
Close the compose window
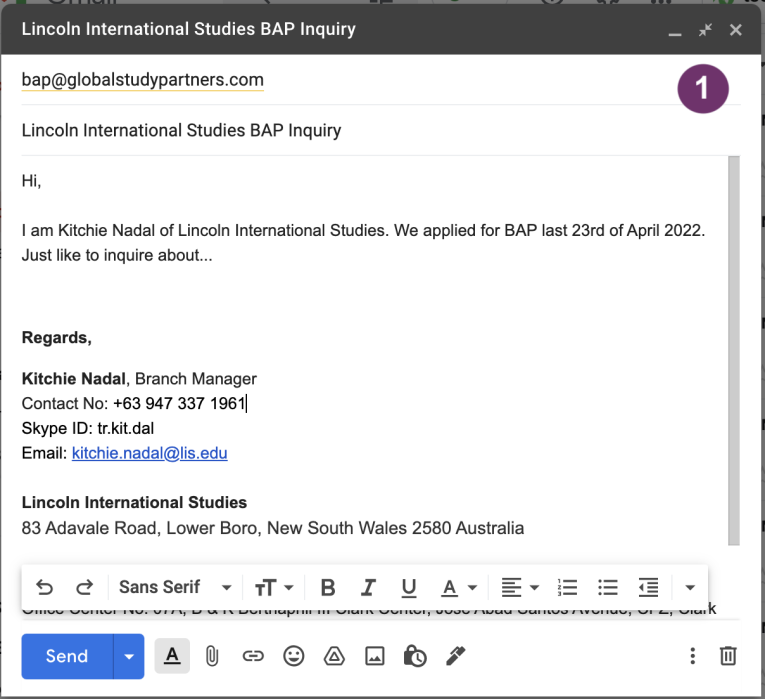[x=736, y=30]
